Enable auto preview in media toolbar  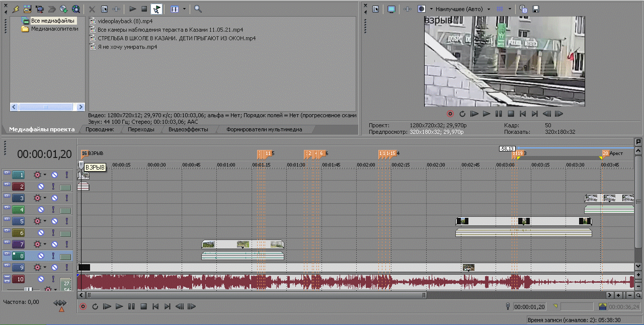click(x=156, y=9)
